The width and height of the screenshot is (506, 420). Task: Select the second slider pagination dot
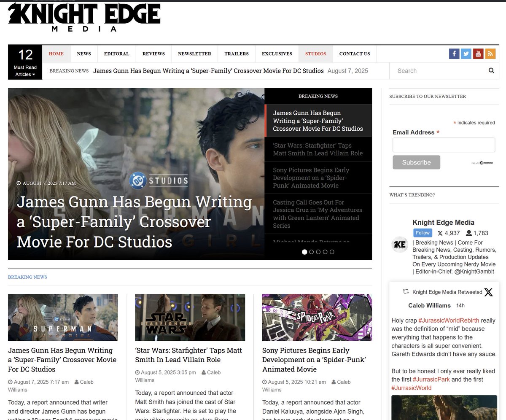pos(311,252)
